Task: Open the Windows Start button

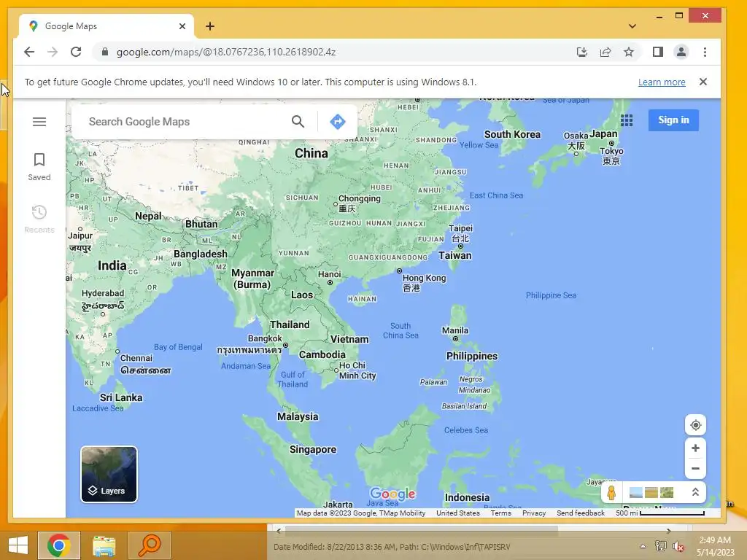Action: tap(18, 545)
